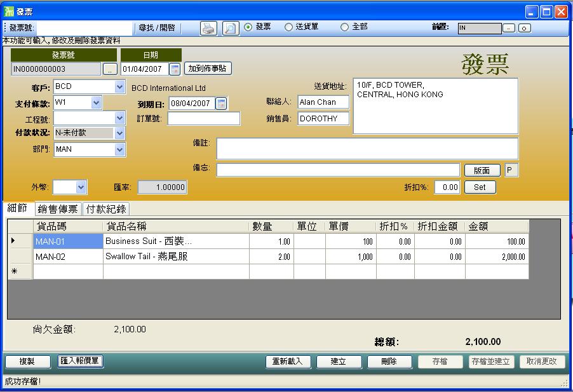Open the 支付條款 dropdown showing W1
The image size is (573, 392).
(x=96, y=103)
